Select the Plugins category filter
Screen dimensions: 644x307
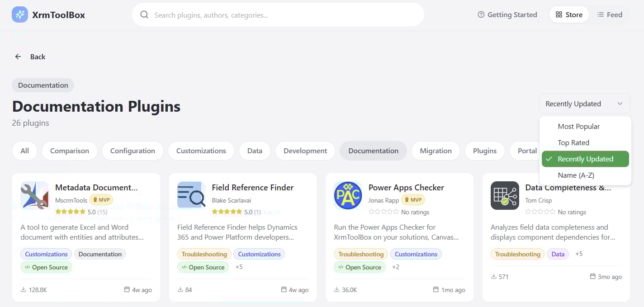(x=485, y=151)
